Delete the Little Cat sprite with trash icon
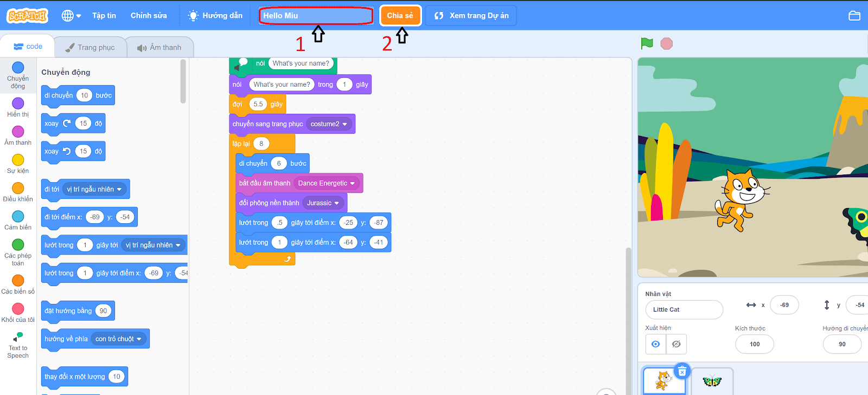 click(x=682, y=371)
